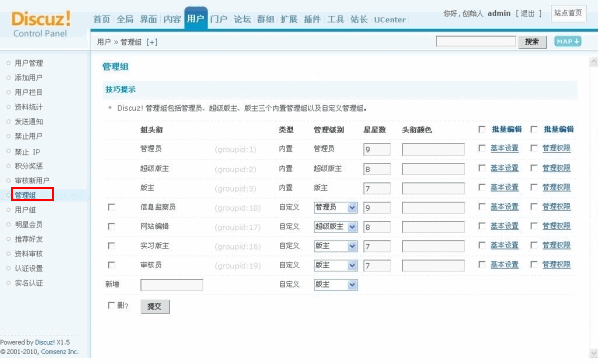This screenshot has height=364, width=598.
Task: Select 积分奖惩 in the sidebar
Action: [x=29, y=166]
